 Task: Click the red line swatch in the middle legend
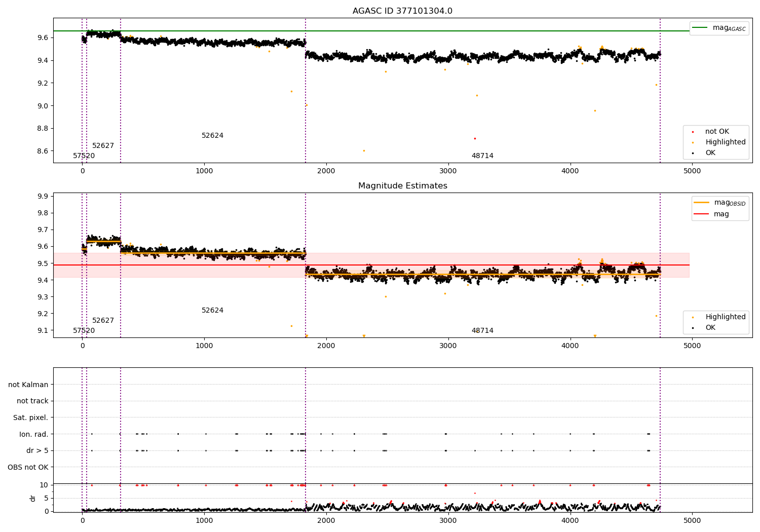click(x=701, y=214)
